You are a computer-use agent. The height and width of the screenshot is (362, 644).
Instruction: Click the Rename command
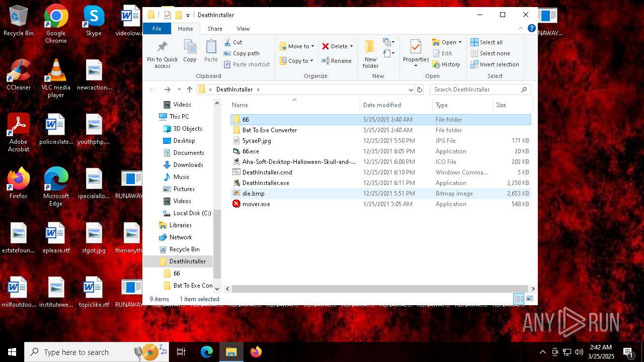[x=337, y=61]
